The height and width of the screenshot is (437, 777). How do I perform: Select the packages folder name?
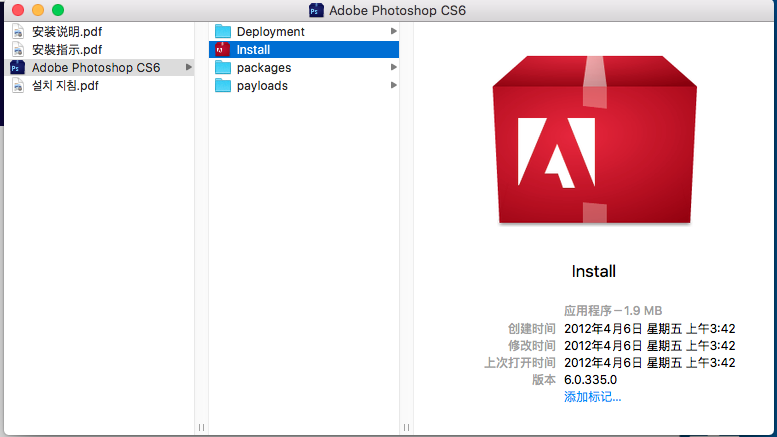pyautogui.click(x=264, y=67)
